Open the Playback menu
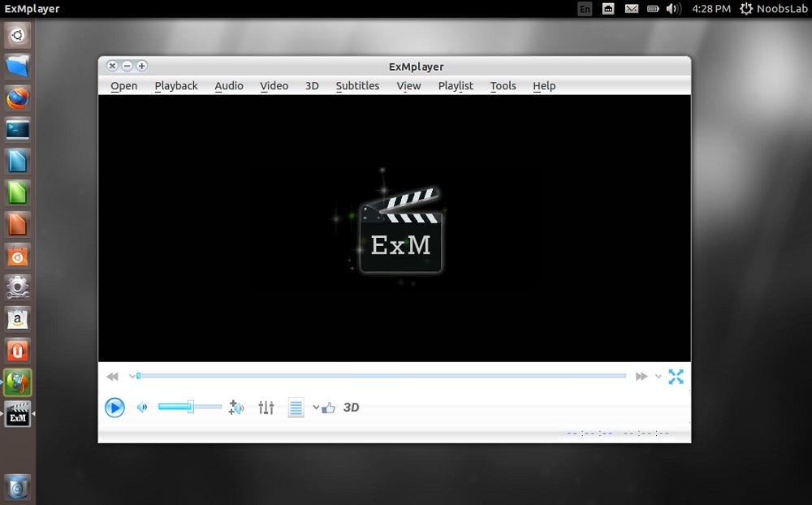The width and height of the screenshot is (812, 505). pyautogui.click(x=176, y=86)
